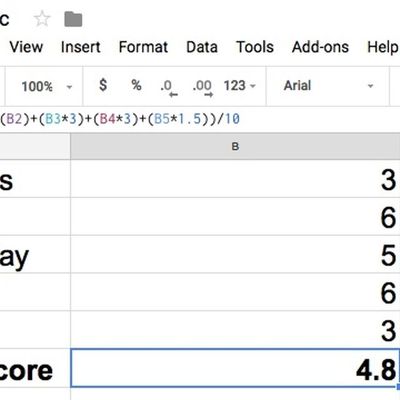This screenshot has height=400, width=400.
Task: Select the cell showing 4.8
Action: pos(235,368)
